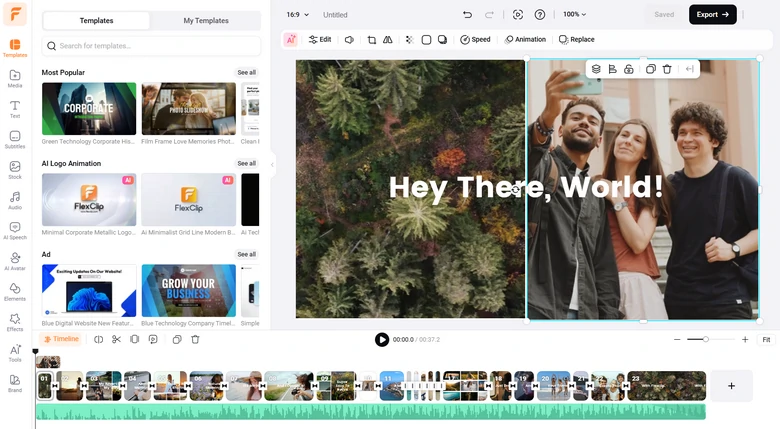
Task: Open the Effects sidebar section
Action: [x=15, y=322]
